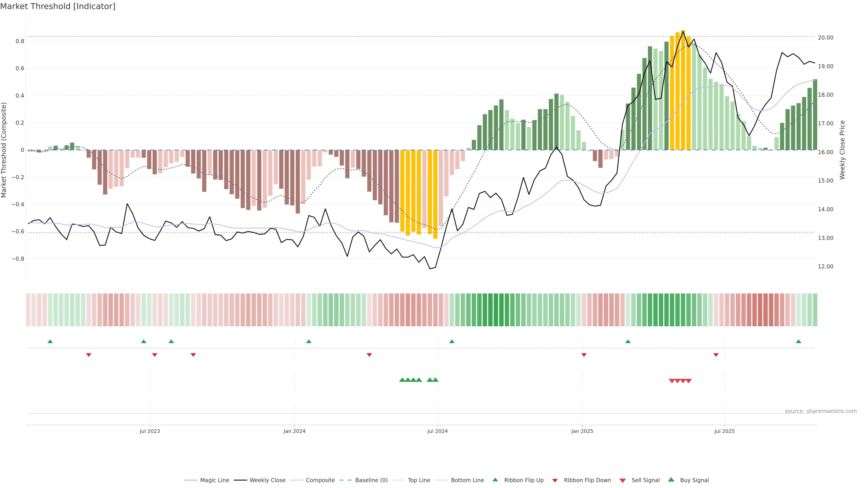Toggle Baseline (0) legend entry

pos(371,480)
